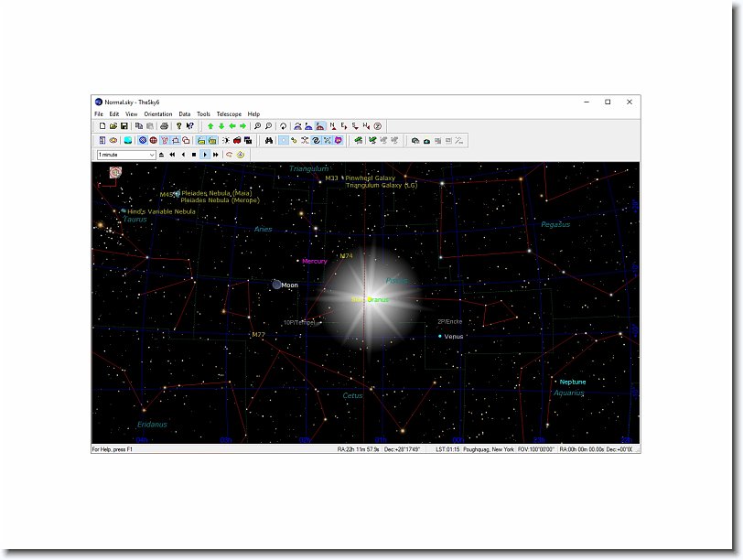Click the fast forward time button
The height and width of the screenshot is (560, 743).
(x=216, y=155)
